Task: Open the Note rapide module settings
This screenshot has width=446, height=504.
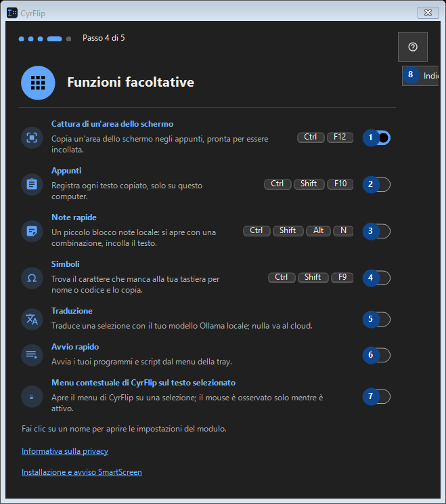Action: 74,217
